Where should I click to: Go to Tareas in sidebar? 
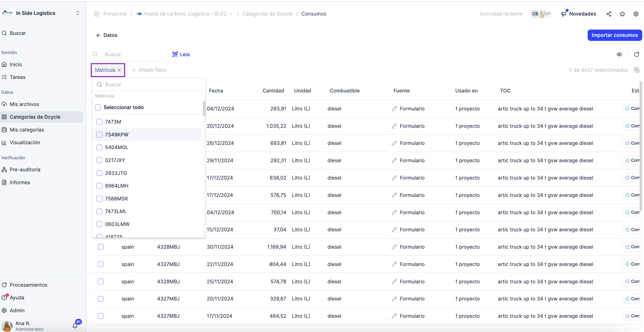(x=17, y=77)
